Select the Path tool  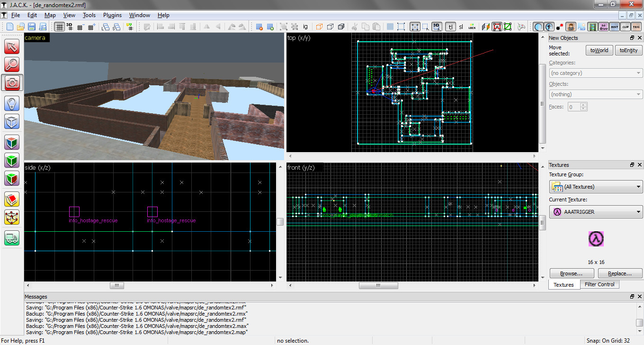[12, 237]
